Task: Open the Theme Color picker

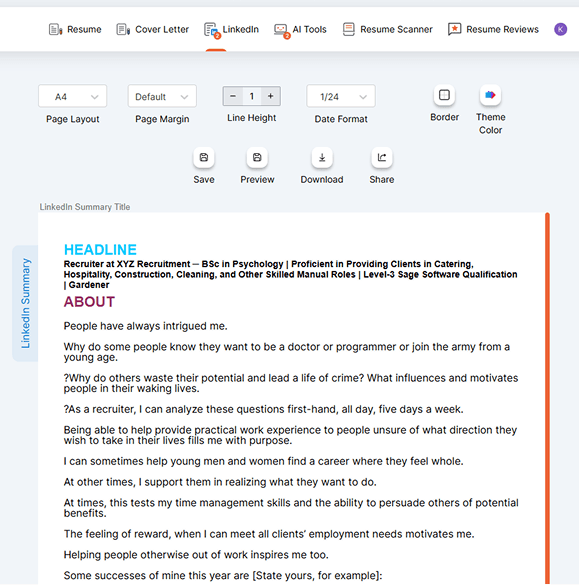Action: pyautogui.click(x=490, y=95)
